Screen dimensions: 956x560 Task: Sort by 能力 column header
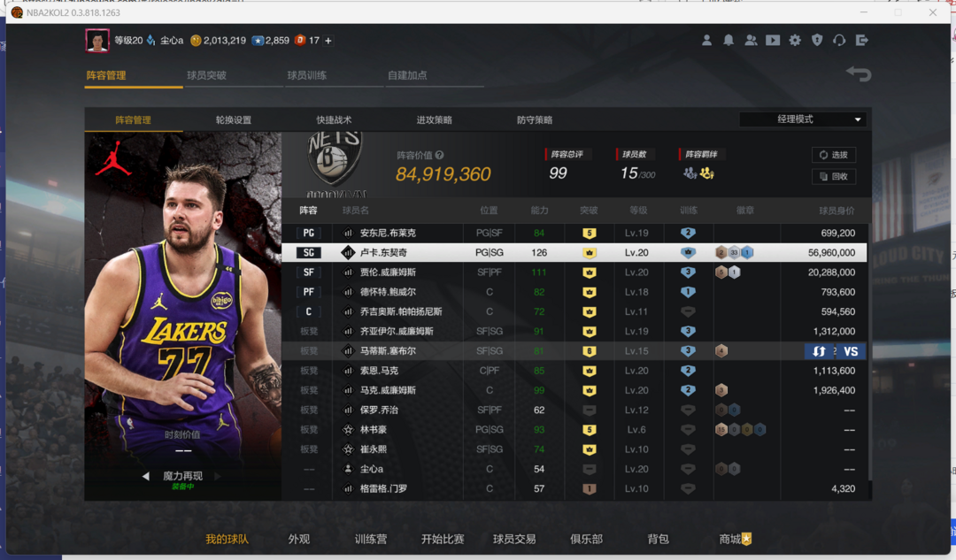click(x=539, y=211)
